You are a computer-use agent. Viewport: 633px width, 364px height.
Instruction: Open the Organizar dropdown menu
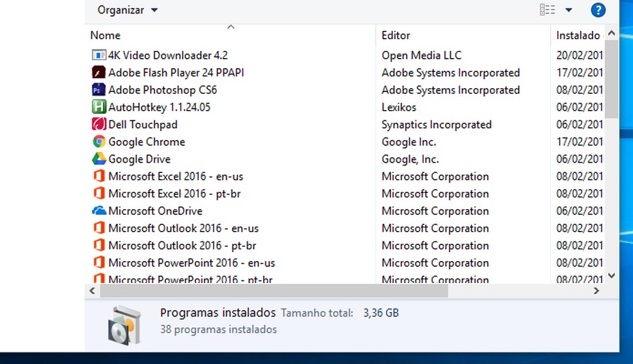click(127, 10)
